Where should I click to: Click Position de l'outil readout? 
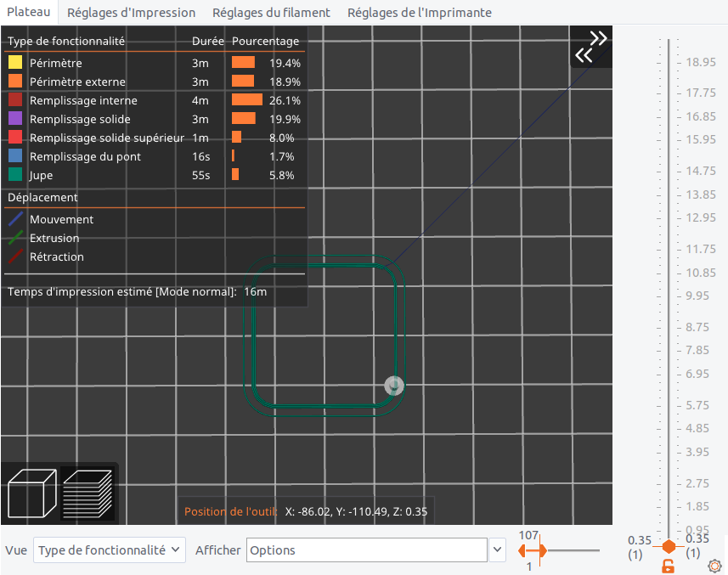(306, 511)
